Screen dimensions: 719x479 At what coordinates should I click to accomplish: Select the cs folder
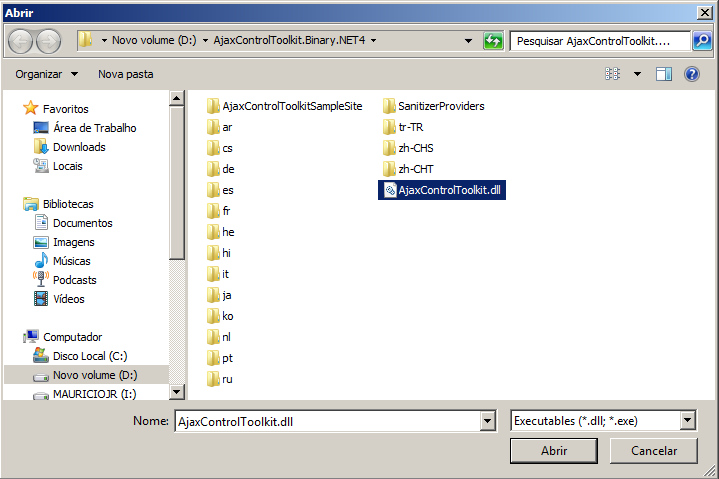[220, 148]
